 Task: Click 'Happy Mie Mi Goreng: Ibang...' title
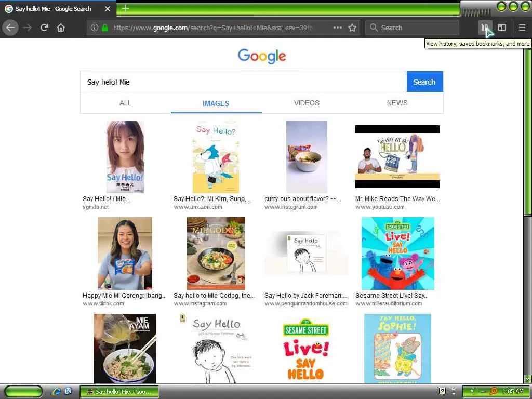125,296
